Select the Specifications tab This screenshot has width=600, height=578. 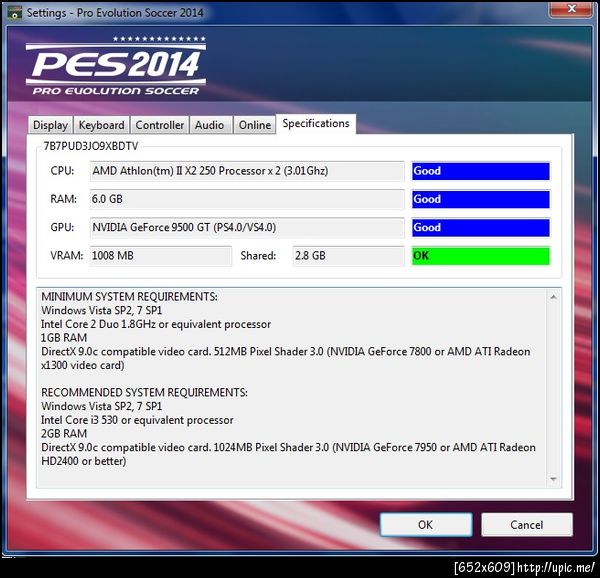(x=316, y=124)
